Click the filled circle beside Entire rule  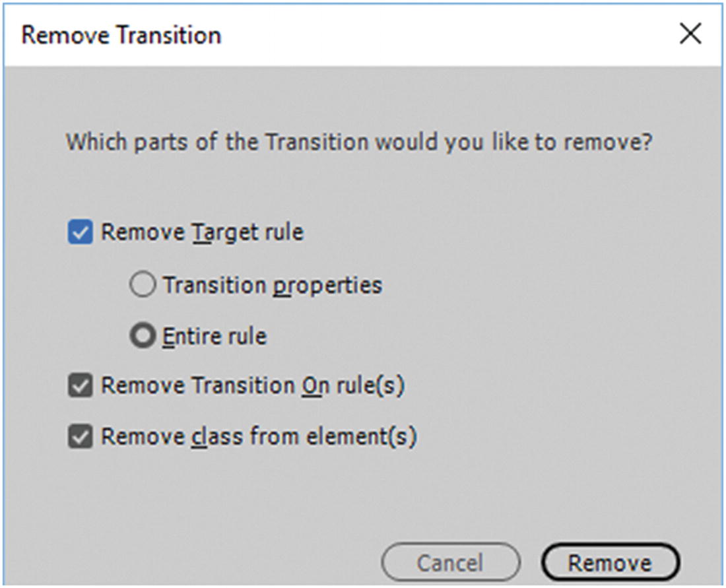coord(143,336)
